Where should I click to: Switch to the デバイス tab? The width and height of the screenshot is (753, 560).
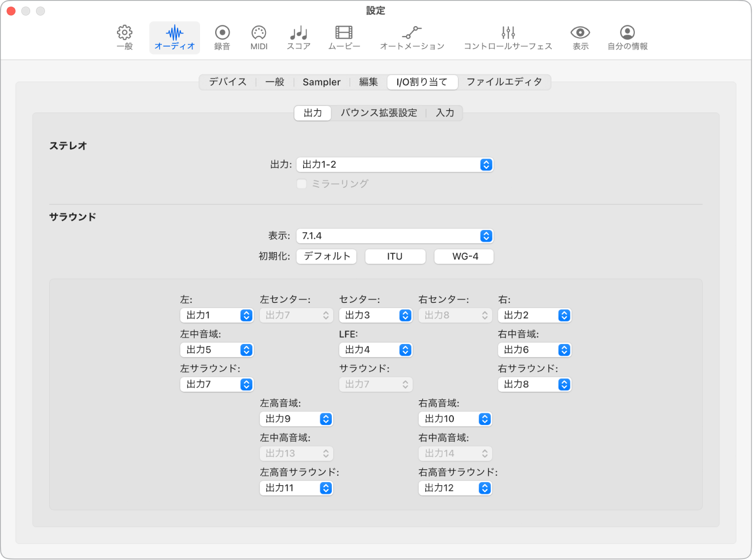228,82
